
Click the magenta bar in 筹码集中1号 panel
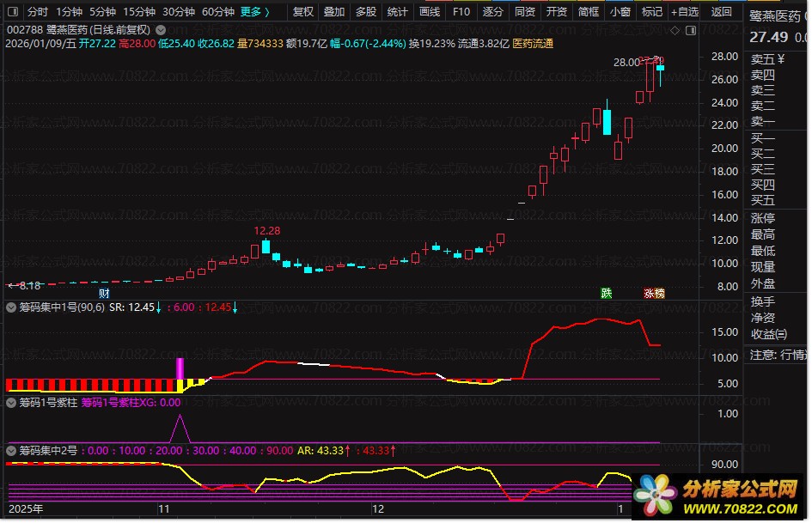[180, 368]
